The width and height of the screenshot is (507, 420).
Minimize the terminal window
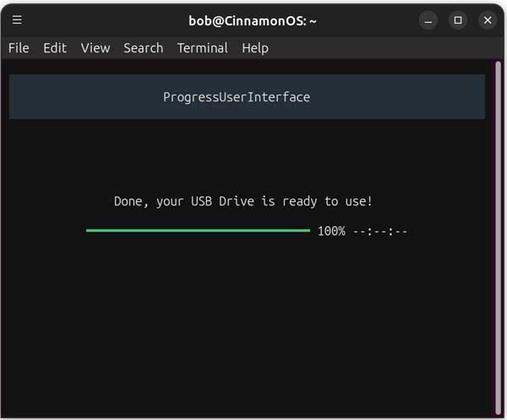pos(428,19)
